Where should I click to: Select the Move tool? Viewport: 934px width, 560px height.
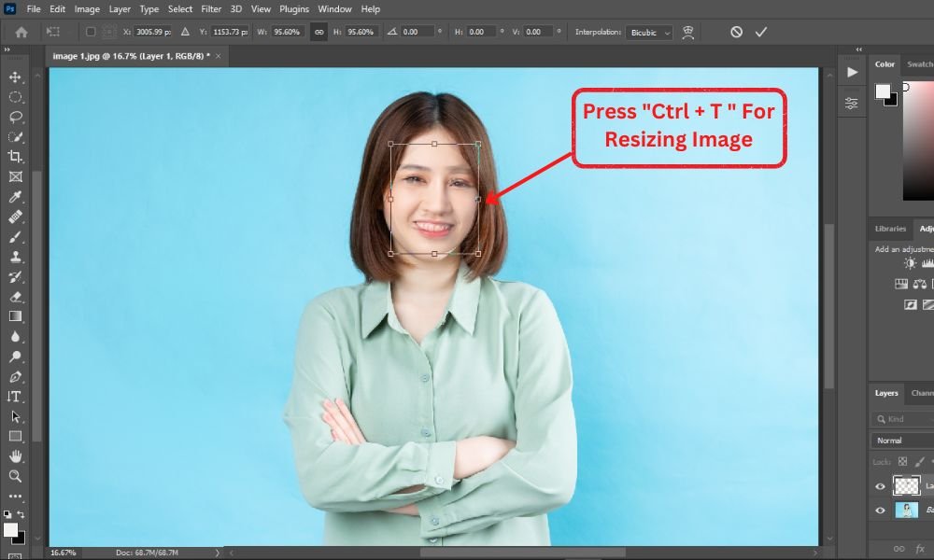click(x=16, y=77)
